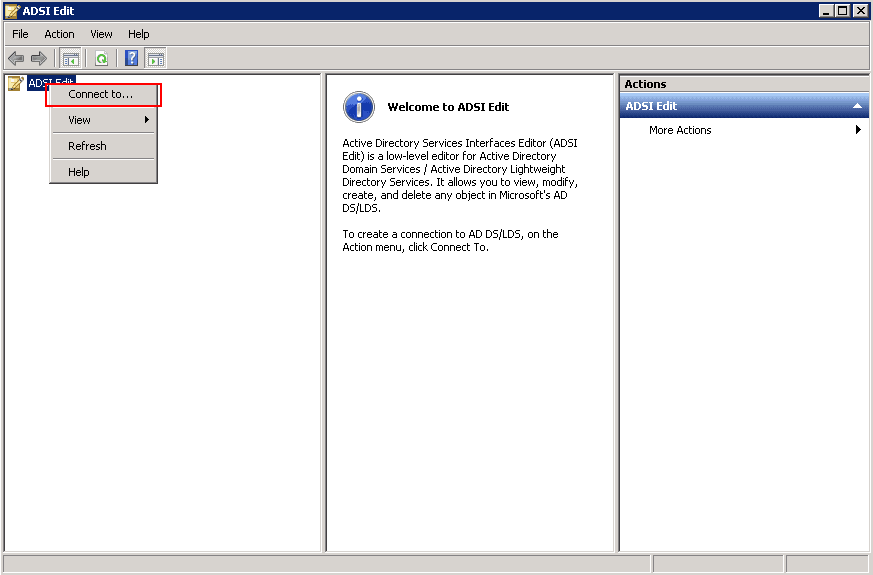
Task: Click the ADSI Edit notepad icon in tree
Action: click(x=16, y=83)
